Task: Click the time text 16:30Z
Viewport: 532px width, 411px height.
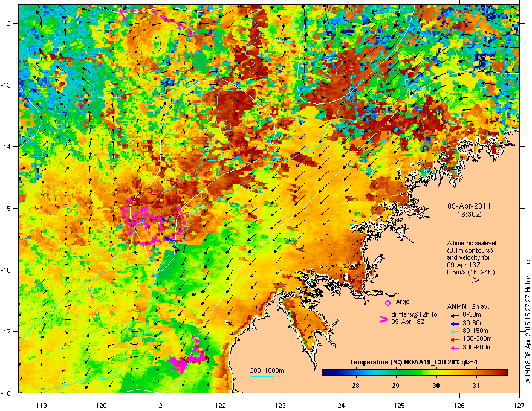Action: tap(469, 215)
